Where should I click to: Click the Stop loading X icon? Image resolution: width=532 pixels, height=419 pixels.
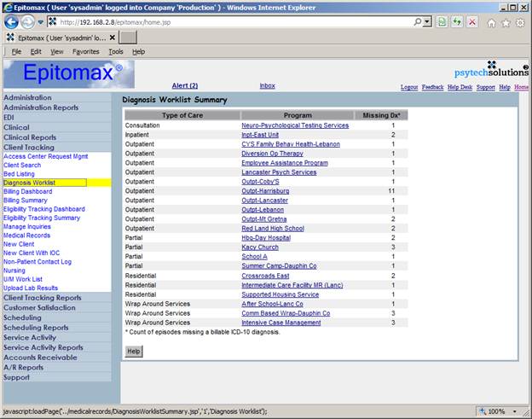click(472, 21)
